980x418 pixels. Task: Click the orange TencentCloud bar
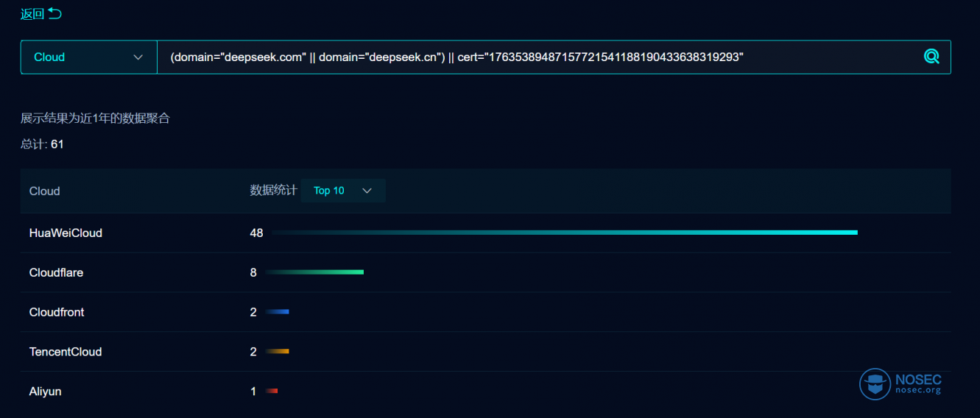(x=278, y=352)
